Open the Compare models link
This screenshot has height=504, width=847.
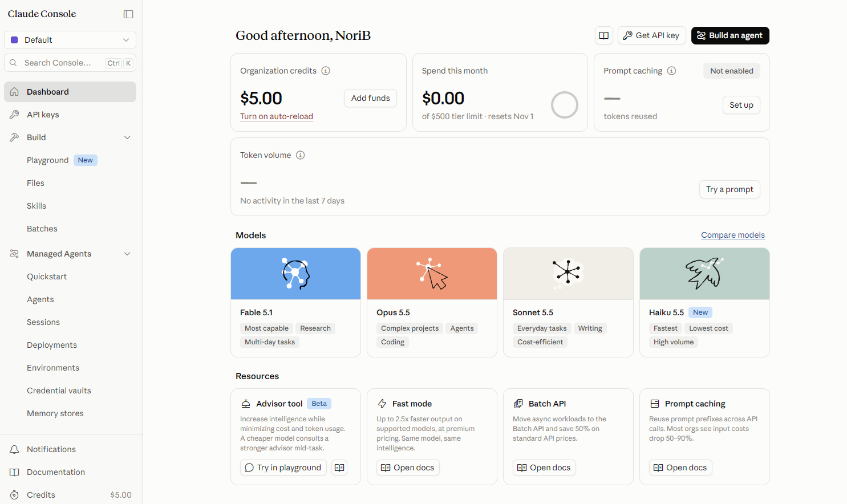[733, 235]
